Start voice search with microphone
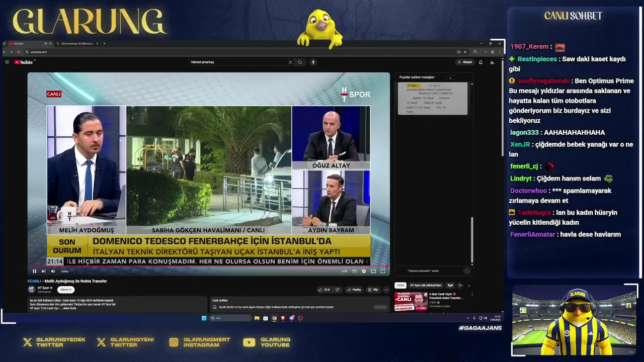Viewport: 644px width, 362px height. [313, 62]
